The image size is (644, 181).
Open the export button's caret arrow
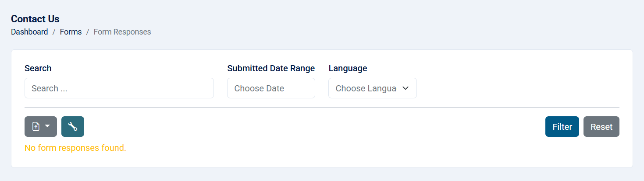48,126
